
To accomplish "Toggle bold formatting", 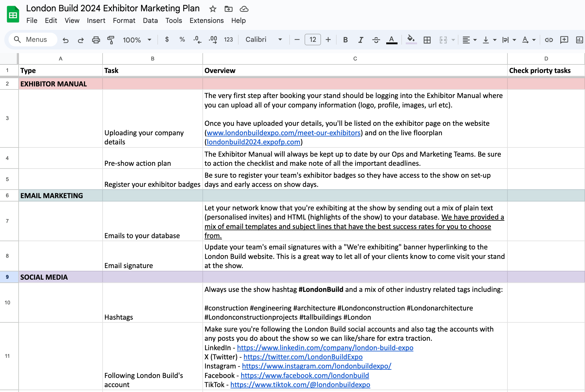I will [345, 40].
